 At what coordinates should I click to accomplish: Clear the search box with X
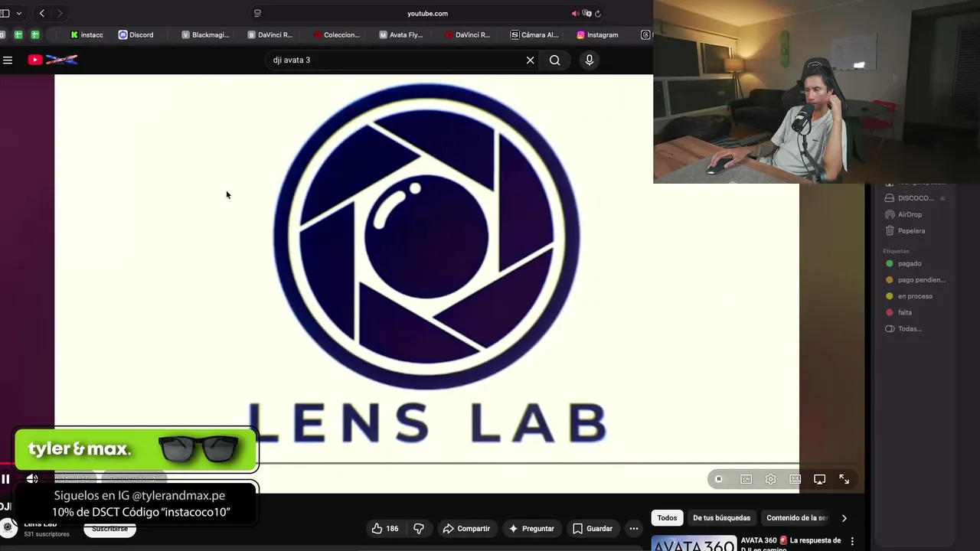coord(530,60)
